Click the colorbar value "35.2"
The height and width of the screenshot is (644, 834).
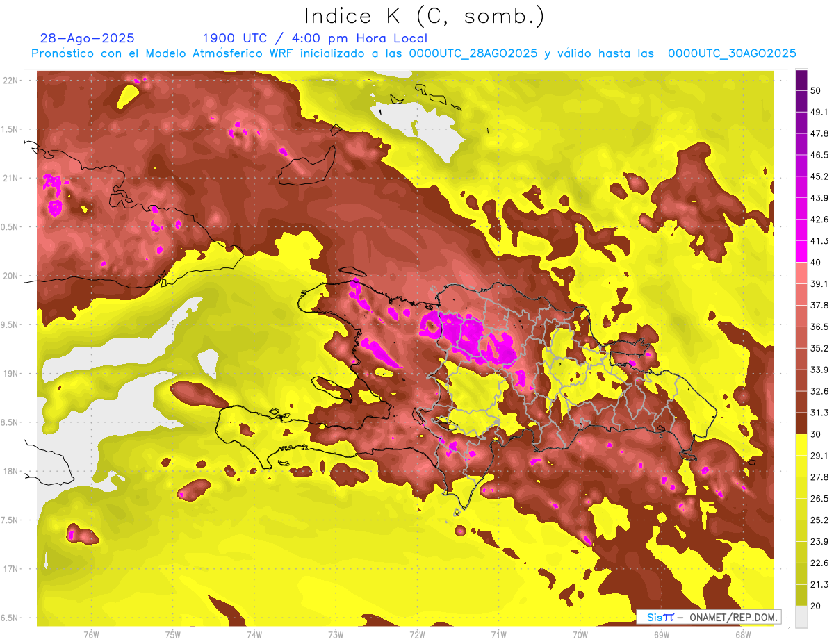819,348
